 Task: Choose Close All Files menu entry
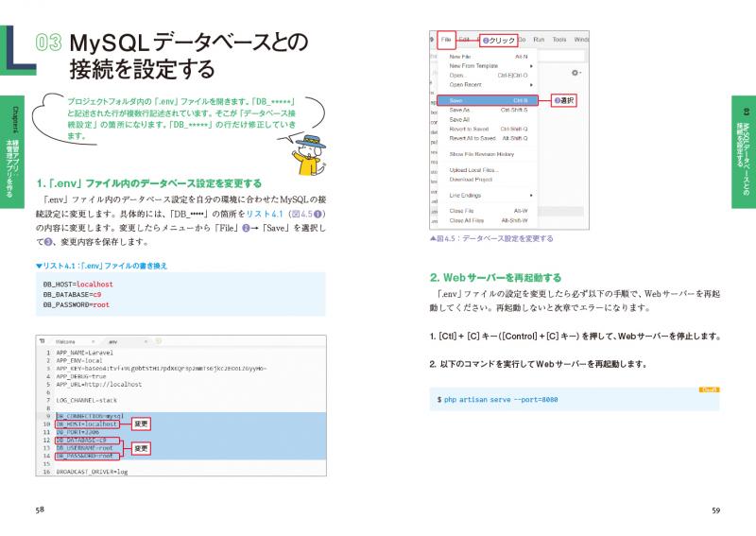point(488,220)
